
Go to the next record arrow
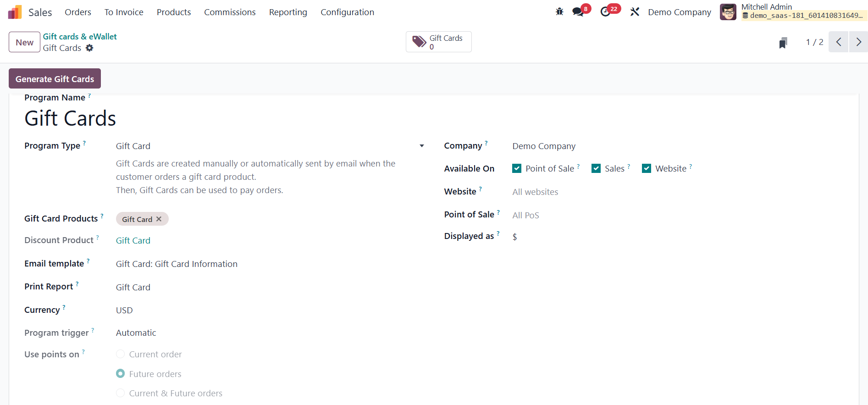pyautogui.click(x=858, y=42)
